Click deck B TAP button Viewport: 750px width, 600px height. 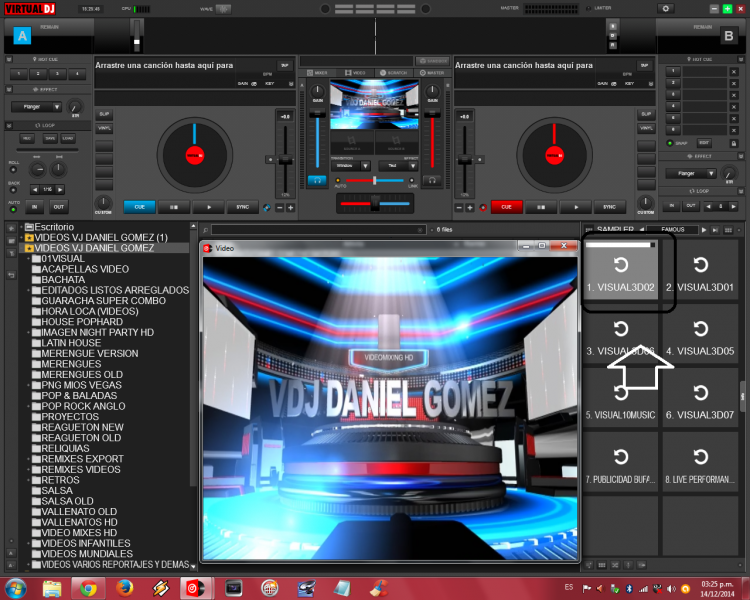(644, 66)
